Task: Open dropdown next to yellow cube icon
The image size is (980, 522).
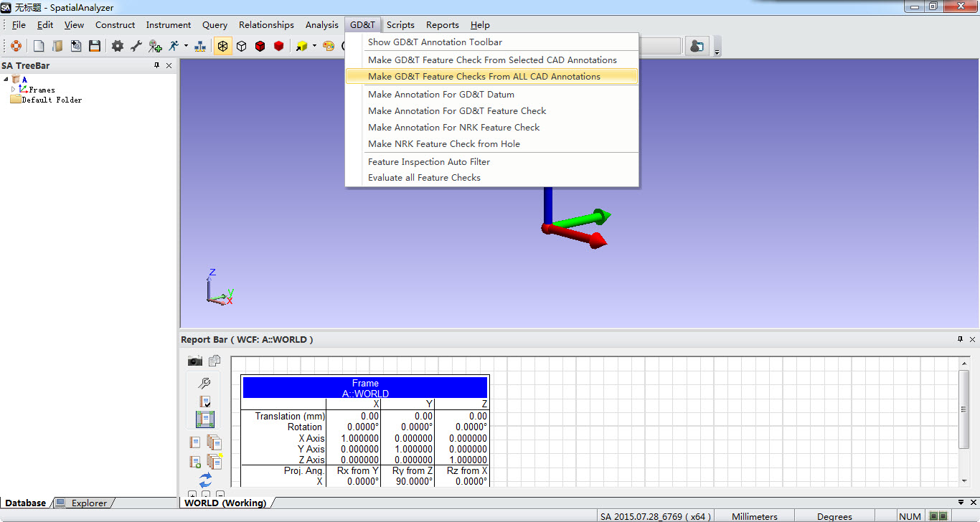Action: (x=314, y=46)
